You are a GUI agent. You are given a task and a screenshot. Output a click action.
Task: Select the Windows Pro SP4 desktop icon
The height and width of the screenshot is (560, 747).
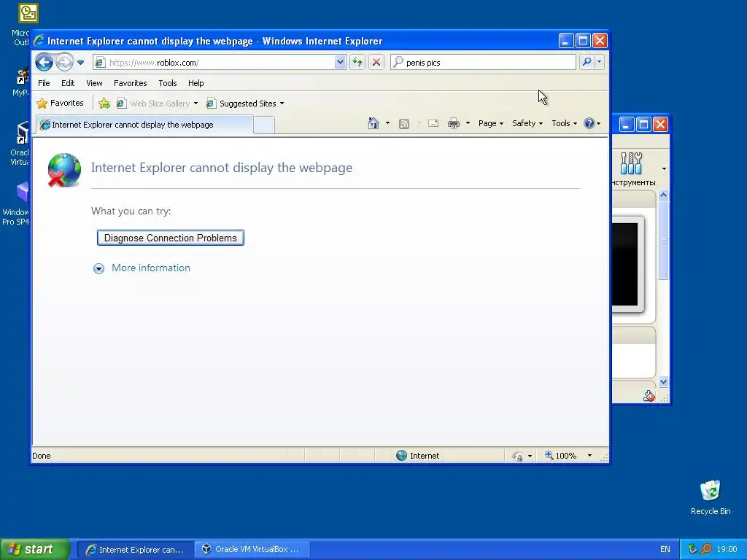[x=16, y=204]
